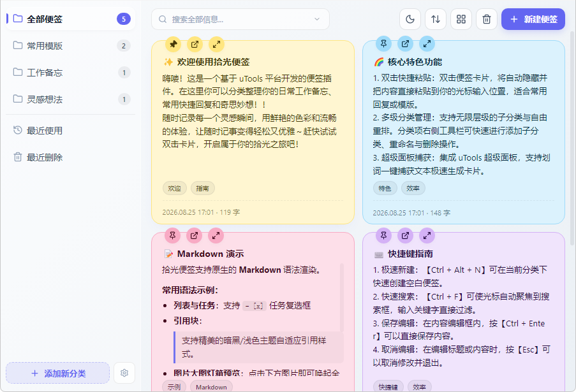Click the 欢迎 tag on the welcome note

175,188
